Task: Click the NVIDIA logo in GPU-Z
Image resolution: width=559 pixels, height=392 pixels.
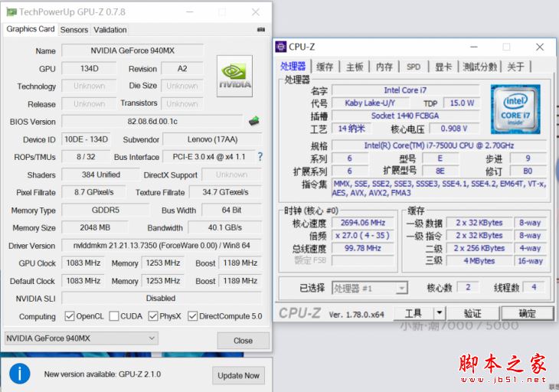Action: point(234,76)
